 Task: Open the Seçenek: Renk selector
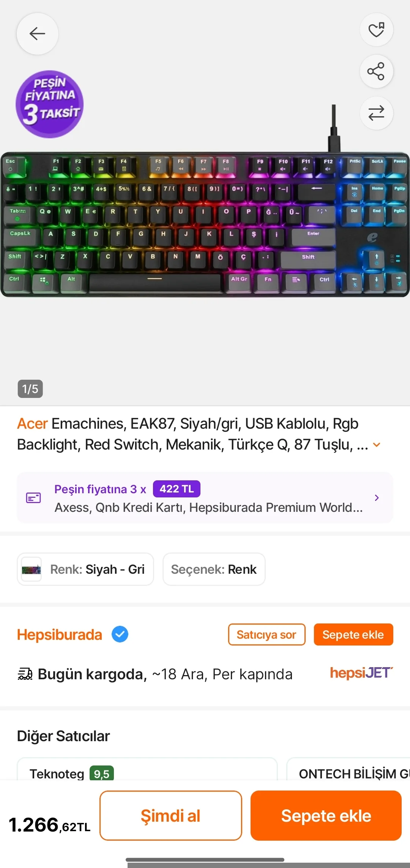[214, 569]
